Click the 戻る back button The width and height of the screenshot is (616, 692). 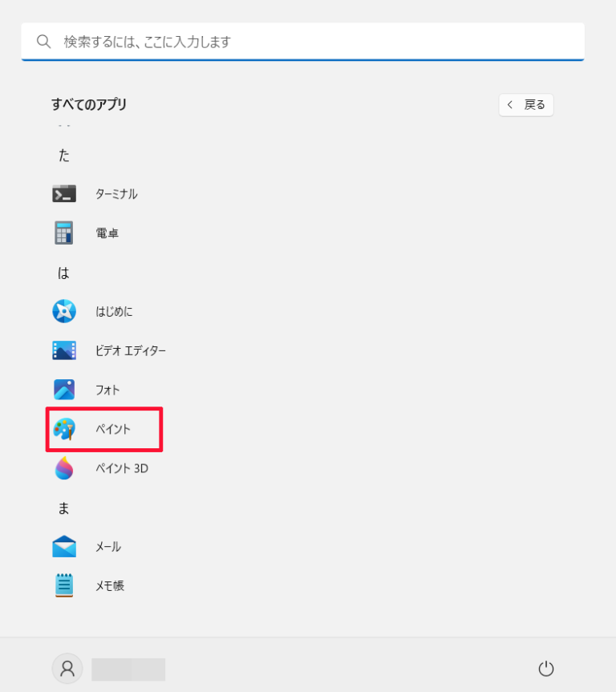(x=526, y=105)
